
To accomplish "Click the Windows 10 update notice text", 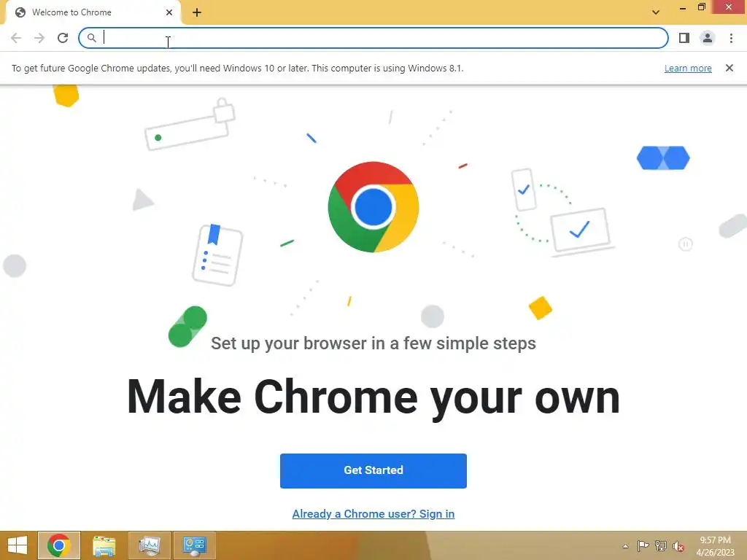I will pos(237,68).
